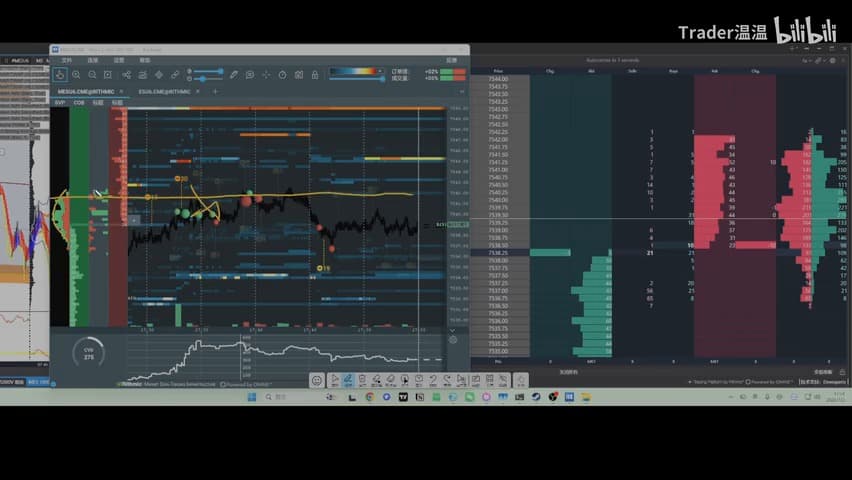Click the arrow pointer annotation tool
Image resolution: width=852 pixels, height=480 pixels.
[334, 380]
